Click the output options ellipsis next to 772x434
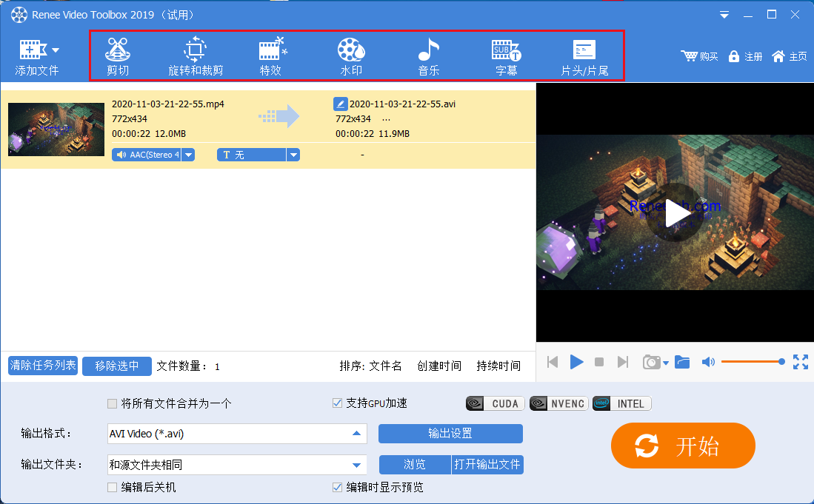The width and height of the screenshot is (814, 504). [386, 119]
